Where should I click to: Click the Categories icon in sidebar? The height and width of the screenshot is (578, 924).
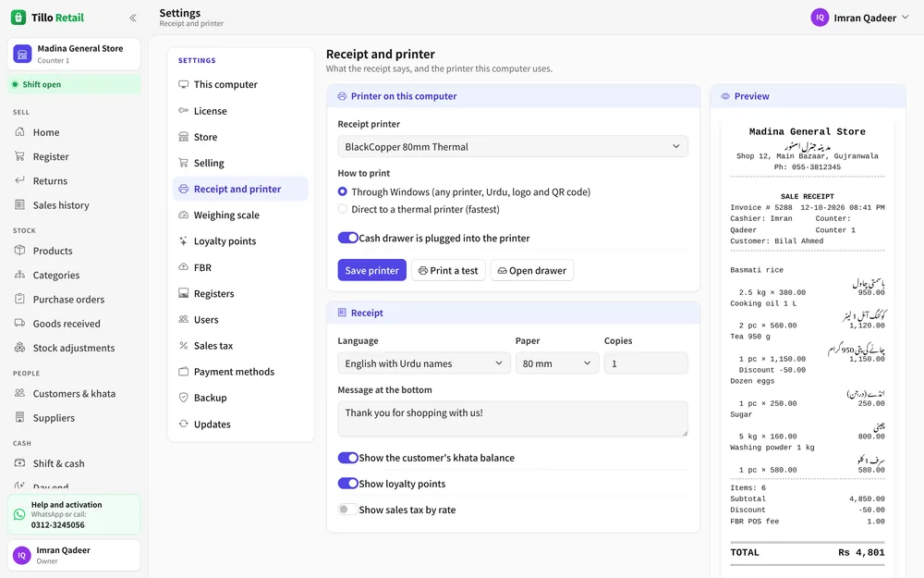[20, 275]
